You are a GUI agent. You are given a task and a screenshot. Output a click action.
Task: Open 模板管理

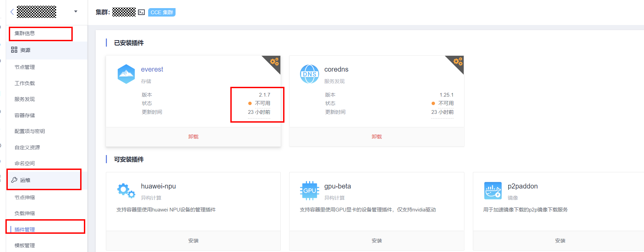[25, 246]
